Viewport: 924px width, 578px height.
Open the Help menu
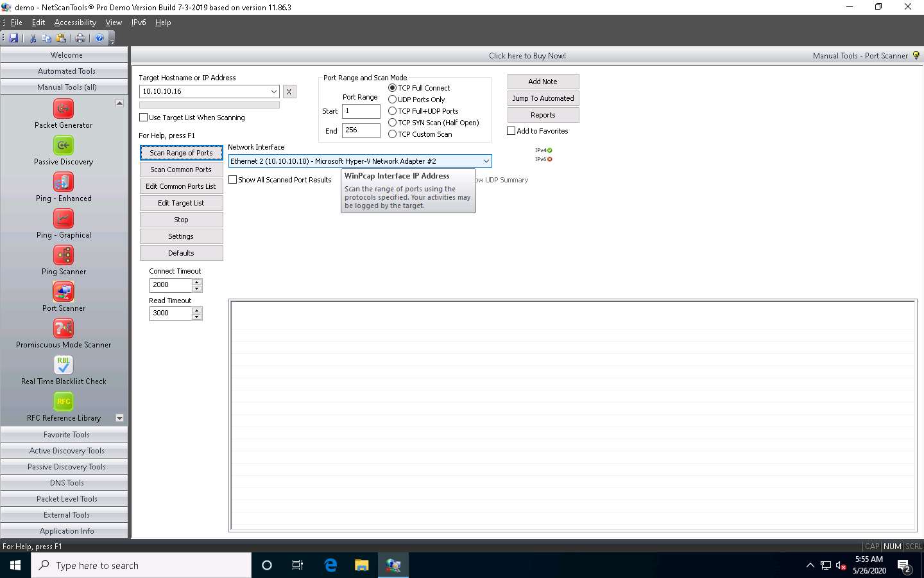163,22
